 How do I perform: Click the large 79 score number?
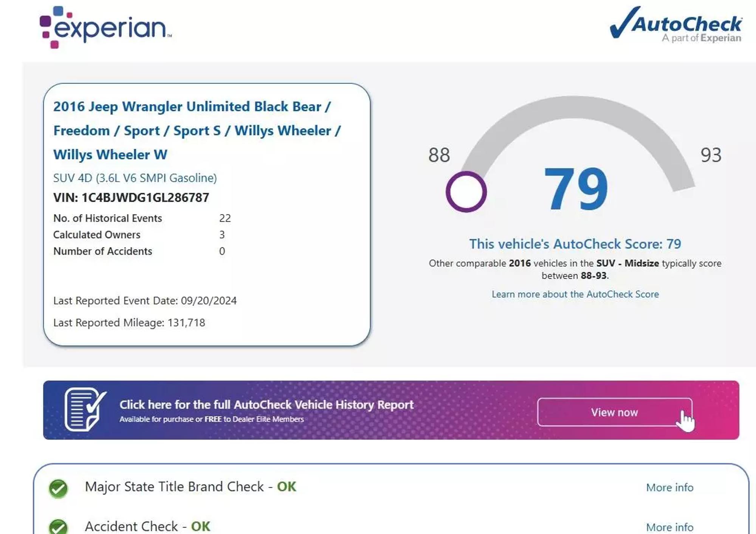[576, 189]
